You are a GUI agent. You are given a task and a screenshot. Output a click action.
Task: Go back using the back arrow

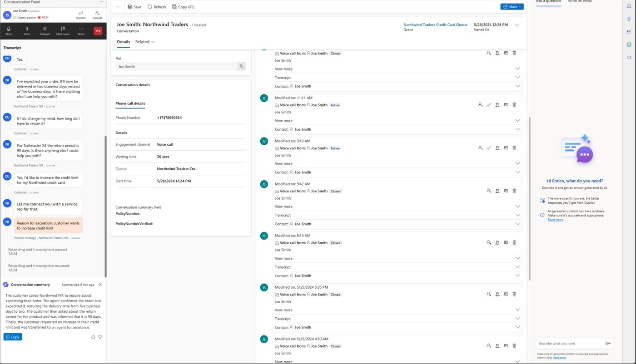click(119, 7)
